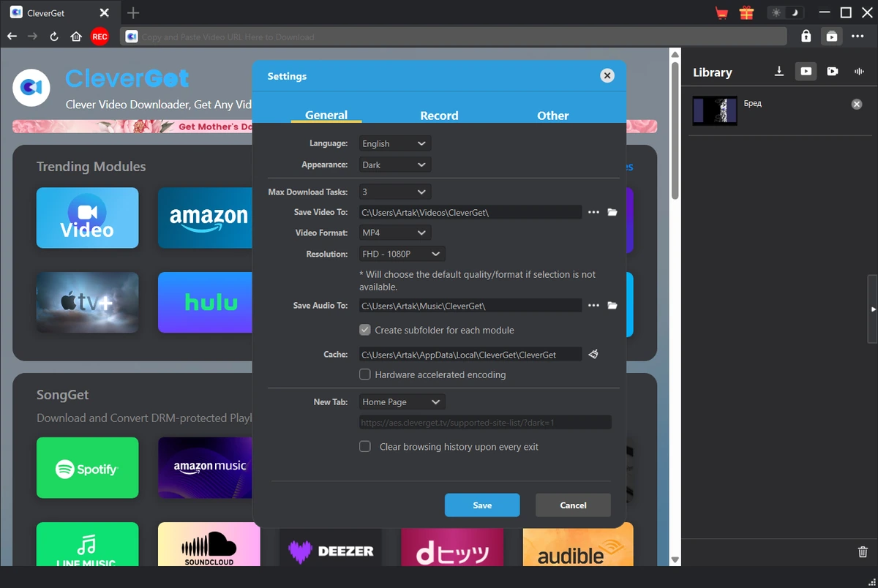
Task: Uncheck Create subfolder for each module
Action: [365, 330]
